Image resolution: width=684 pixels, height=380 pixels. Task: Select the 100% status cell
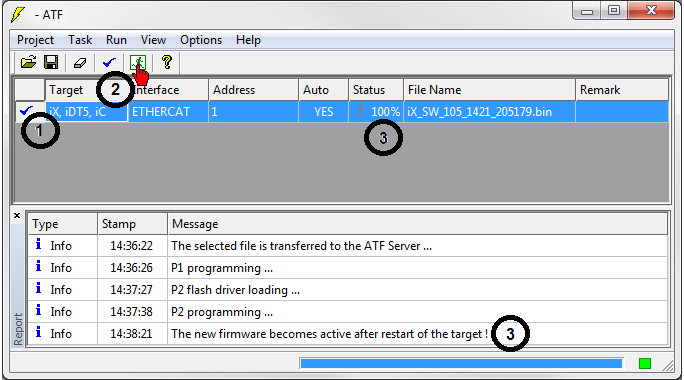[376, 112]
